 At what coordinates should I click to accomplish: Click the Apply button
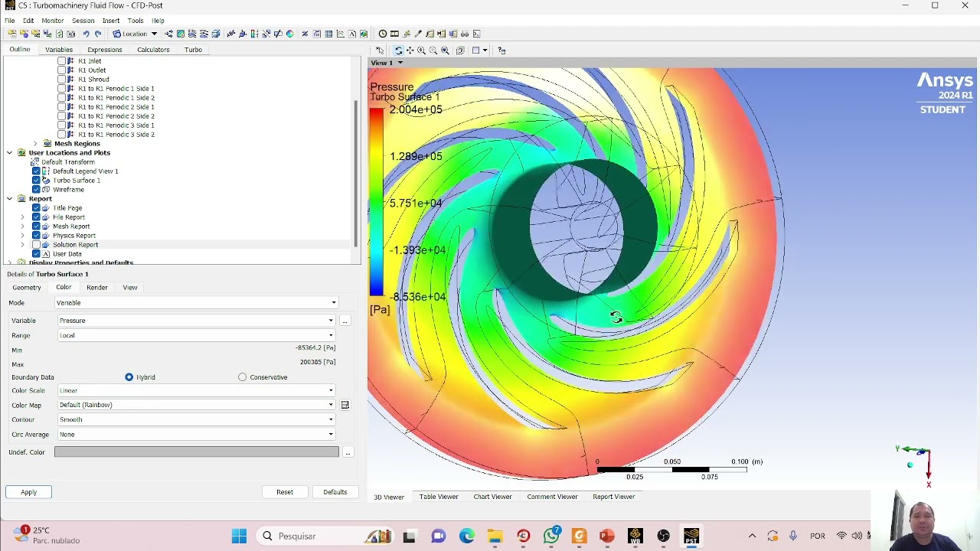tap(28, 492)
